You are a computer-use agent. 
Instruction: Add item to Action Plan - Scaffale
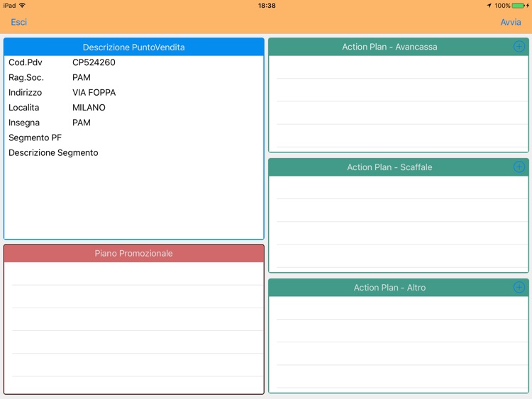(x=519, y=167)
